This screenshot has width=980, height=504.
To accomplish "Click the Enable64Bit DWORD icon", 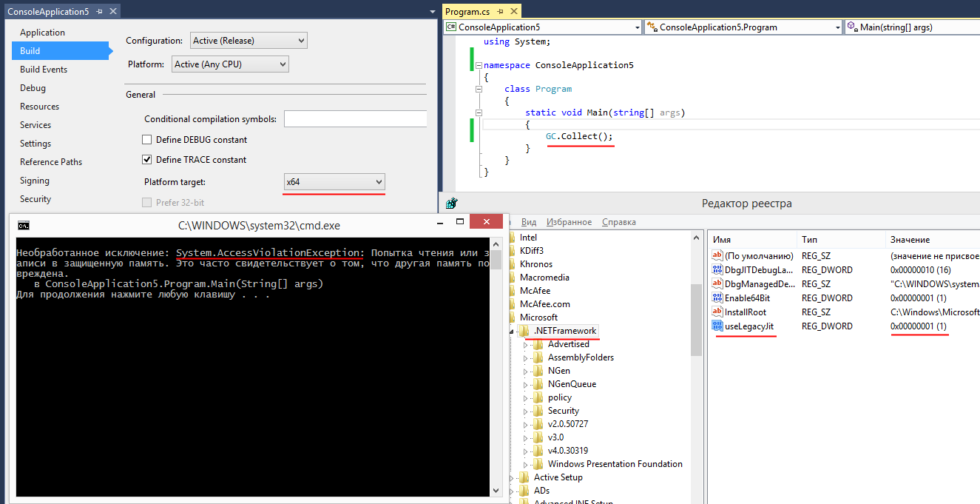I will (717, 298).
